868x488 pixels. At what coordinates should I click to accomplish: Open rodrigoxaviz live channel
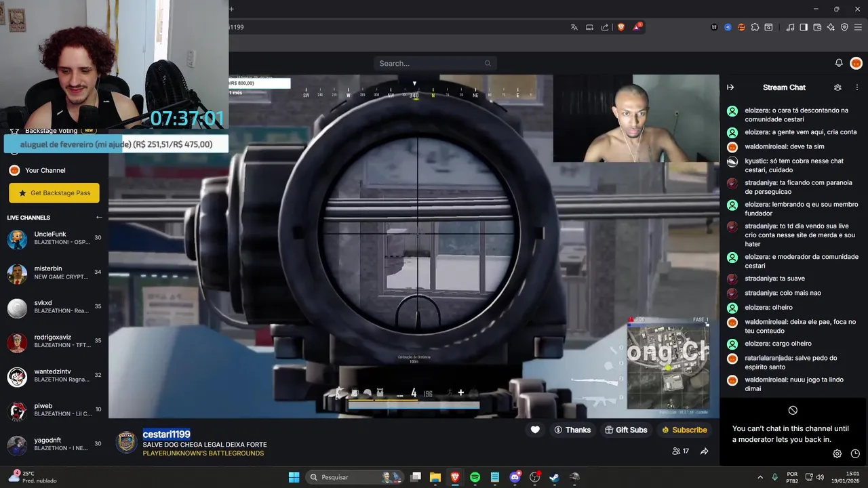(54, 342)
